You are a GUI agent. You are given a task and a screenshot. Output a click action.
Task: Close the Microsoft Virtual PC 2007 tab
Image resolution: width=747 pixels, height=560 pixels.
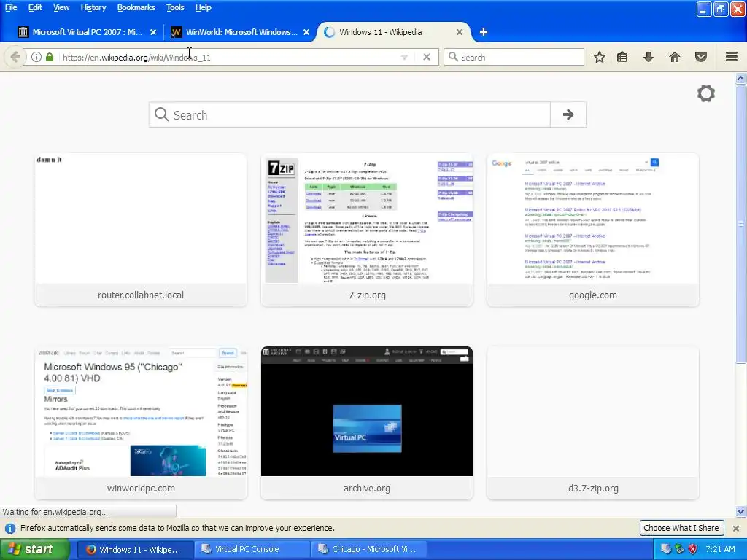pyautogui.click(x=153, y=32)
